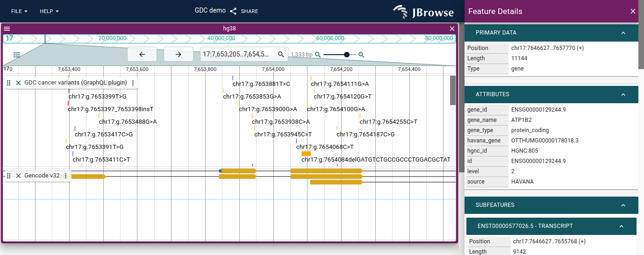Close the hg38 view
This screenshot has width=644, height=255.
(x=452, y=28)
